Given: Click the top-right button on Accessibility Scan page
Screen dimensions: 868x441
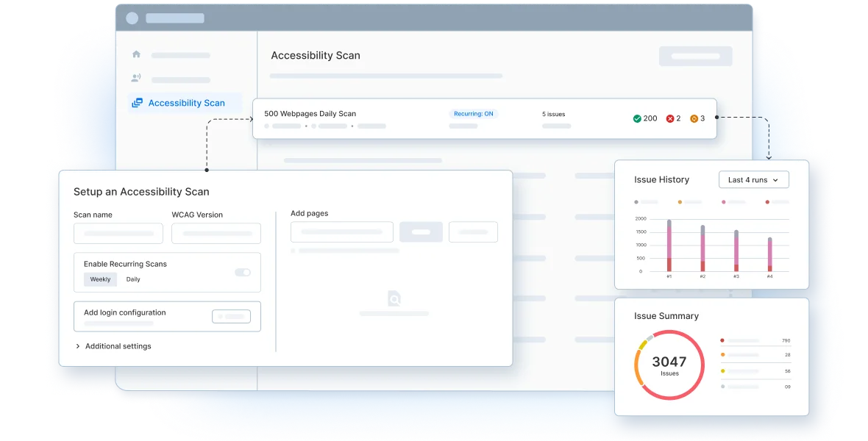Looking at the screenshot, I should (x=695, y=56).
